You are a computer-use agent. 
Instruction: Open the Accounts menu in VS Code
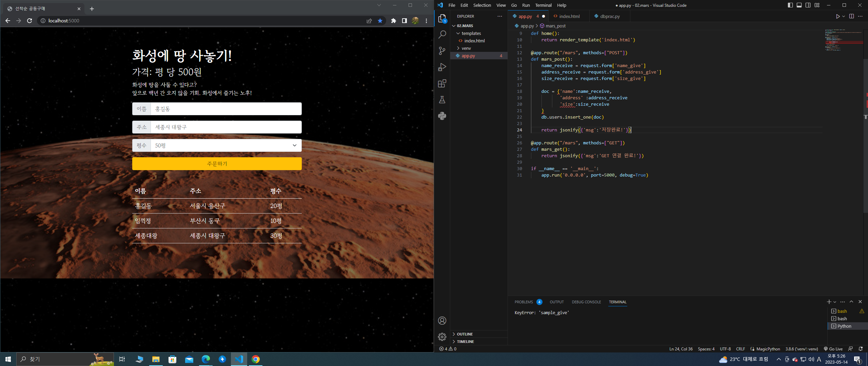(442, 321)
